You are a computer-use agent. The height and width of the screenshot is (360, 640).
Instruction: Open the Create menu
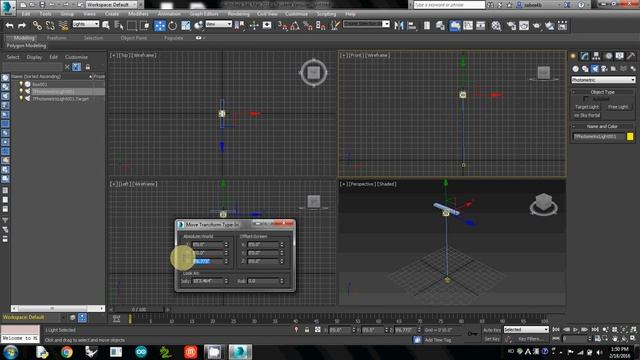tap(111, 14)
